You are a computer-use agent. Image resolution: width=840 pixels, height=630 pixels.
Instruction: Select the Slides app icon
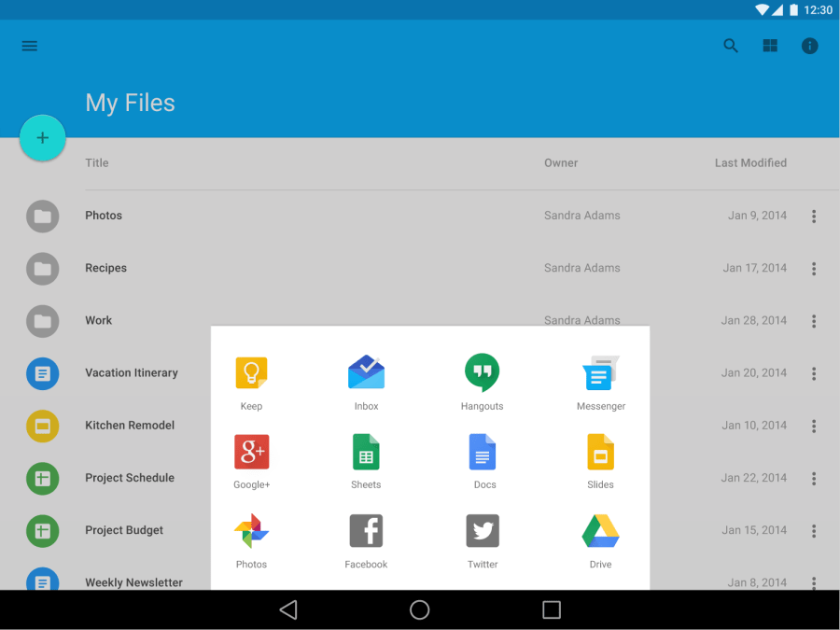pyautogui.click(x=600, y=453)
